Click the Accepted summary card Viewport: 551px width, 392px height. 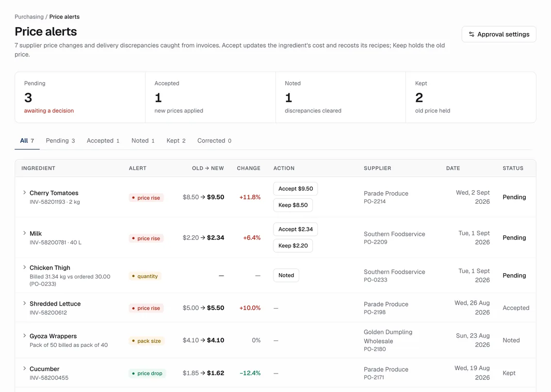[x=211, y=98]
